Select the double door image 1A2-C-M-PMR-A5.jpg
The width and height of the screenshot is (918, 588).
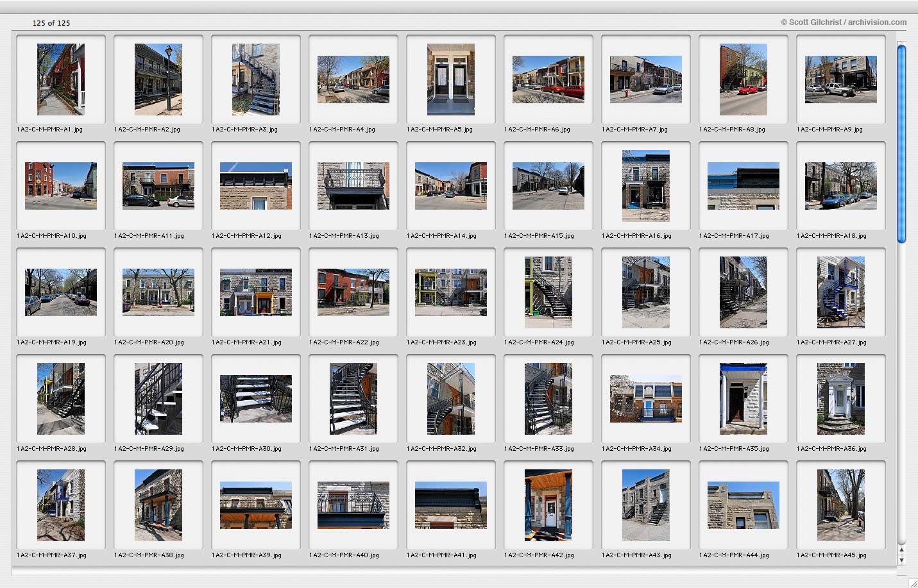point(451,80)
